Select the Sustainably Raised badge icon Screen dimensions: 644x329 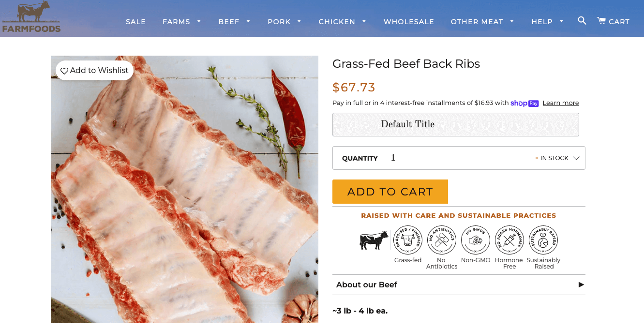click(x=543, y=239)
